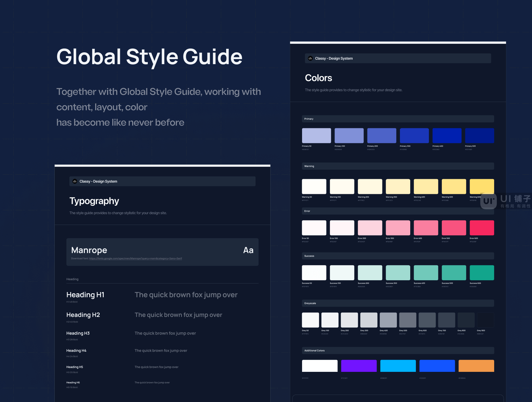Select the Primary 300 color swatch
Screen dimensions: 532x402
(x=414, y=136)
